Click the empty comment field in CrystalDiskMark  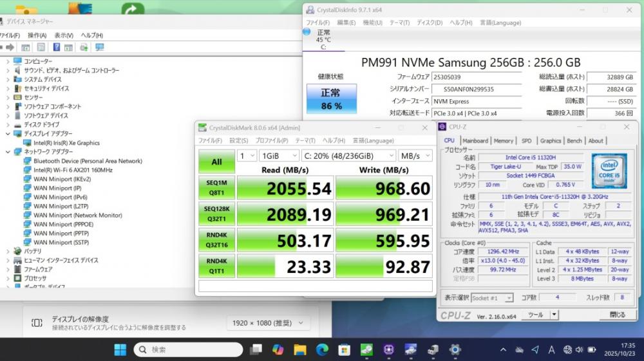pos(315,286)
